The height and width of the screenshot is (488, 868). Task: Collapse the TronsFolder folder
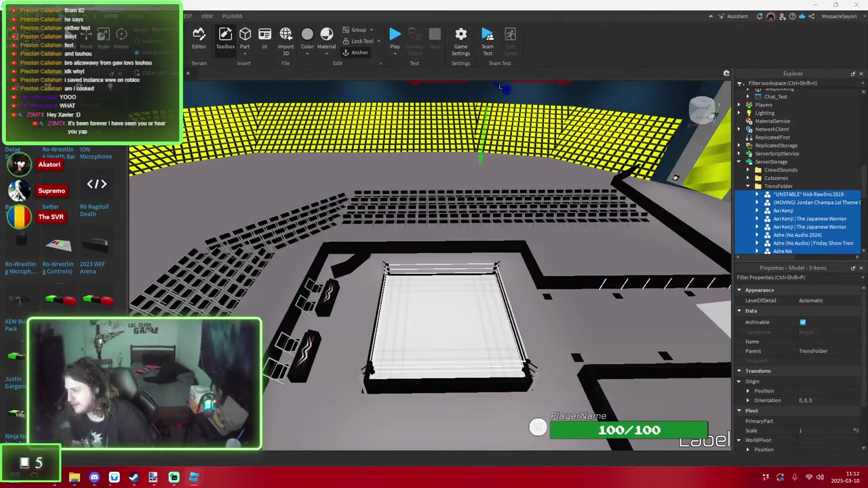749,186
